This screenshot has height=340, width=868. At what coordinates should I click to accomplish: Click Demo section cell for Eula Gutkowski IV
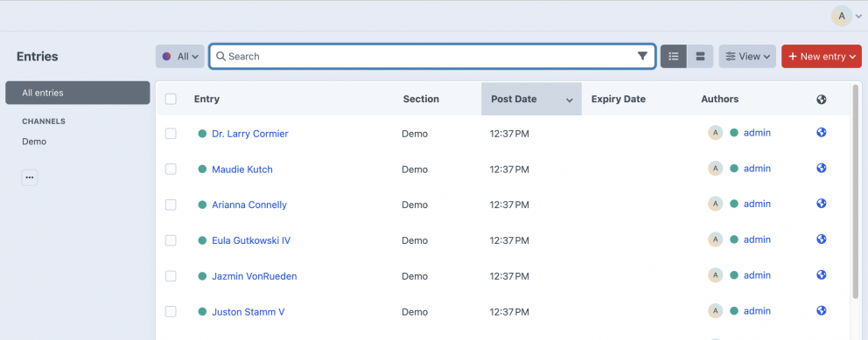pos(415,240)
